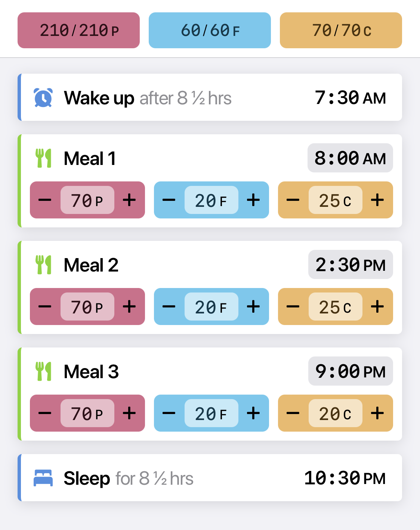Change the Meal 2 time of 2:30 PM
420x530 pixels.
[x=350, y=264]
